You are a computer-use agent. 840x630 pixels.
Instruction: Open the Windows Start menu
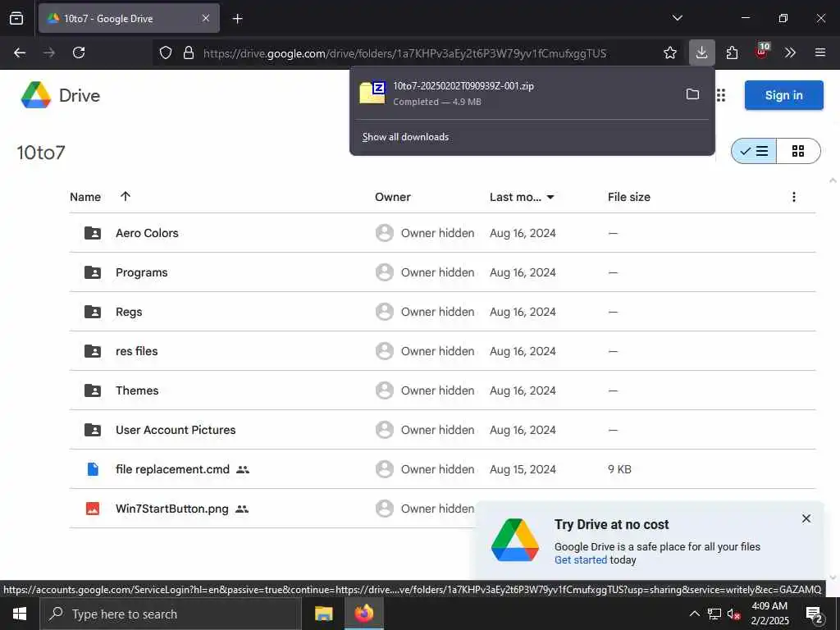20,614
